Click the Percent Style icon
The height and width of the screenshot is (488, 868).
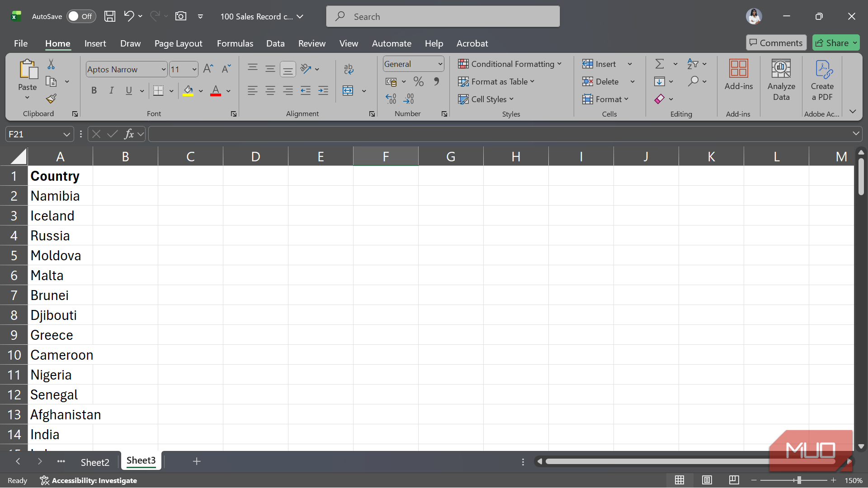[419, 82]
